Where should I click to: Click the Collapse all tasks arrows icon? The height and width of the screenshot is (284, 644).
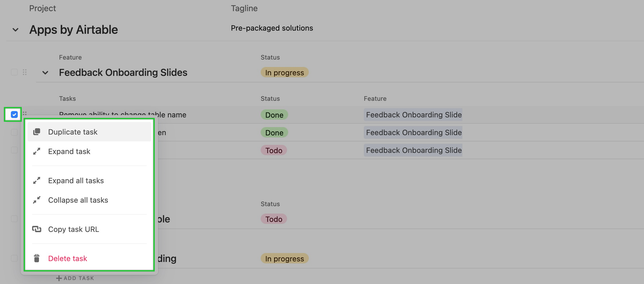point(37,200)
